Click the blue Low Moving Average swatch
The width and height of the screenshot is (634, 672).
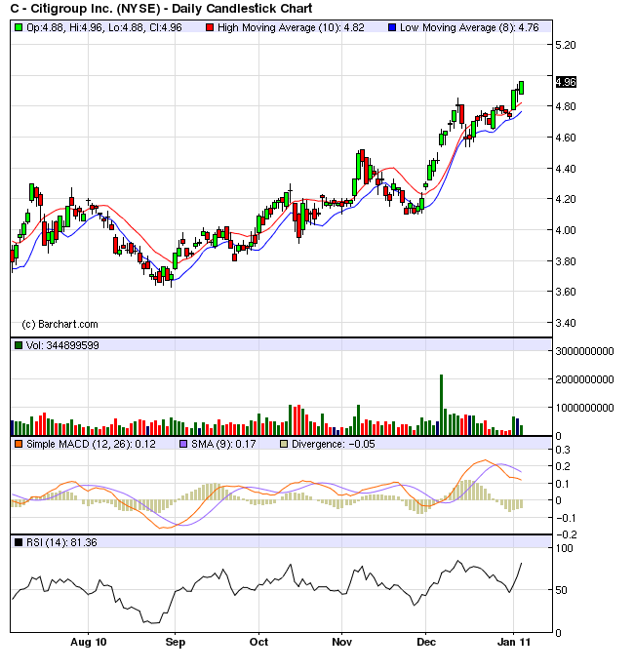click(392, 27)
